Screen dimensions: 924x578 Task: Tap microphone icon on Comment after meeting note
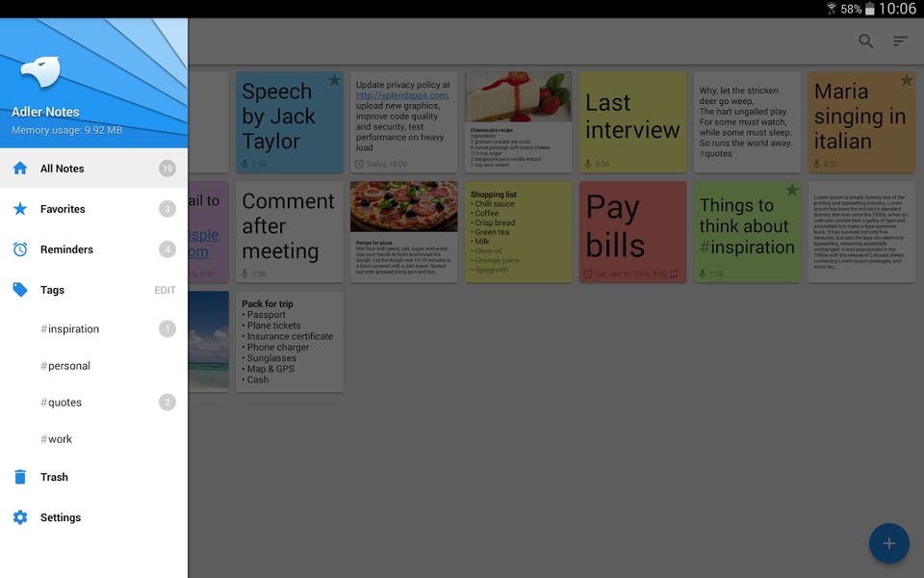click(x=244, y=274)
